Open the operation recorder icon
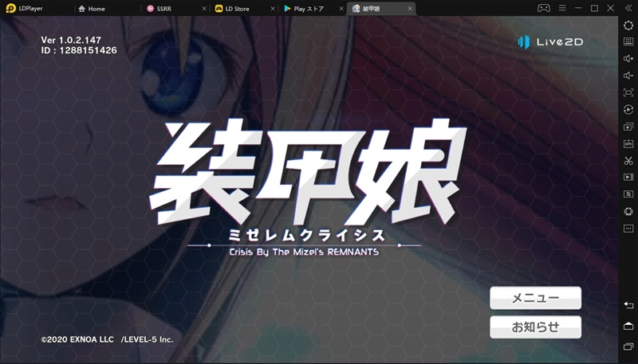 (628, 110)
